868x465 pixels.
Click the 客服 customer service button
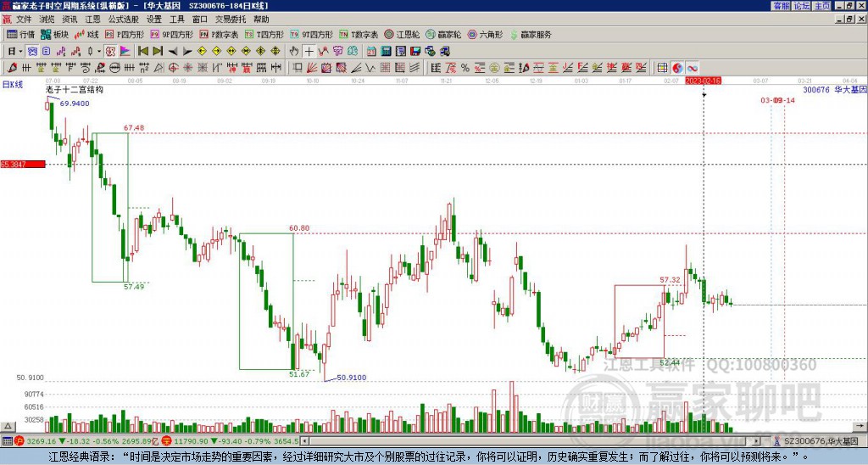pyautogui.click(x=781, y=5)
